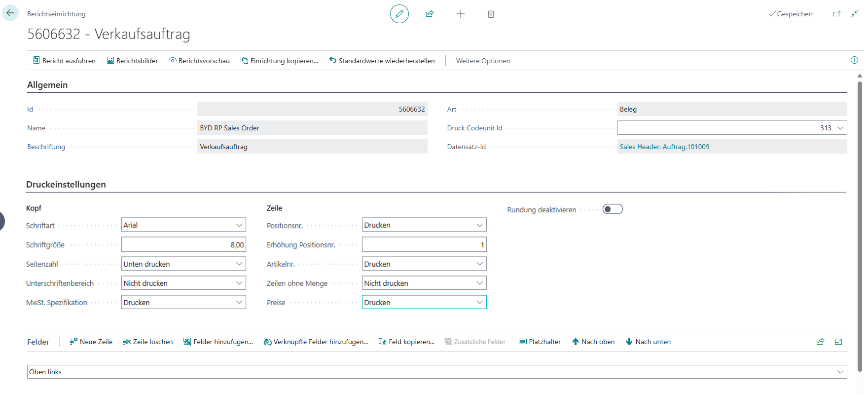This screenshot has height=394, width=868.
Task: Move field down with Nach unten
Action: tap(648, 342)
